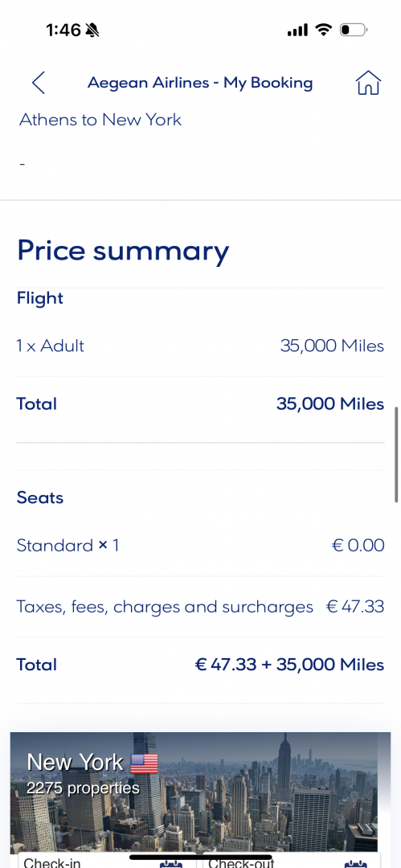
Task: Open the home icon in header
Action: point(368,83)
